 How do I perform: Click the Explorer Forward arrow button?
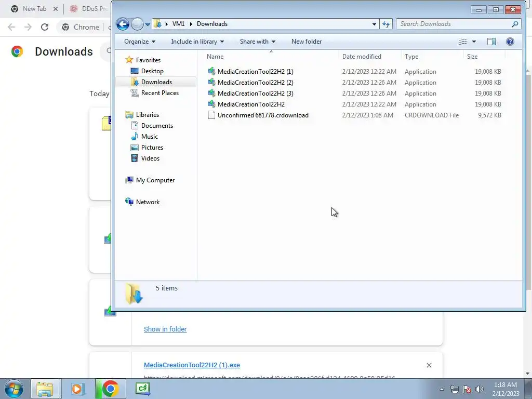[137, 24]
